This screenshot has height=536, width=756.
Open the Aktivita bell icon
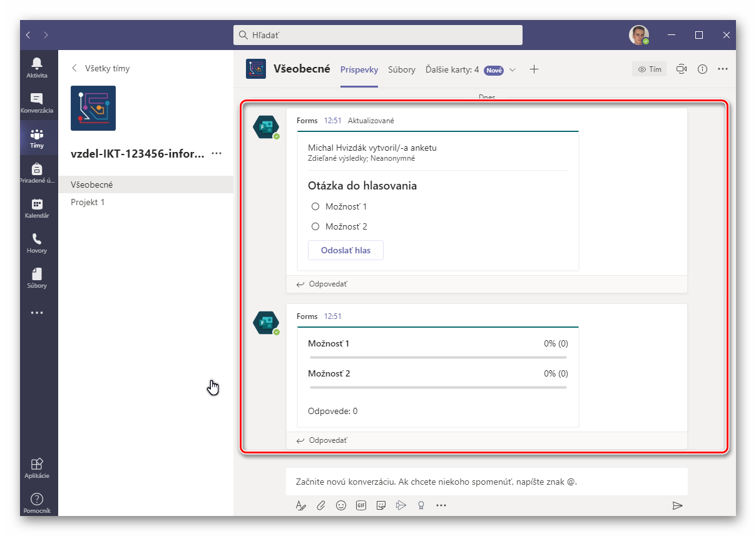(x=37, y=67)
